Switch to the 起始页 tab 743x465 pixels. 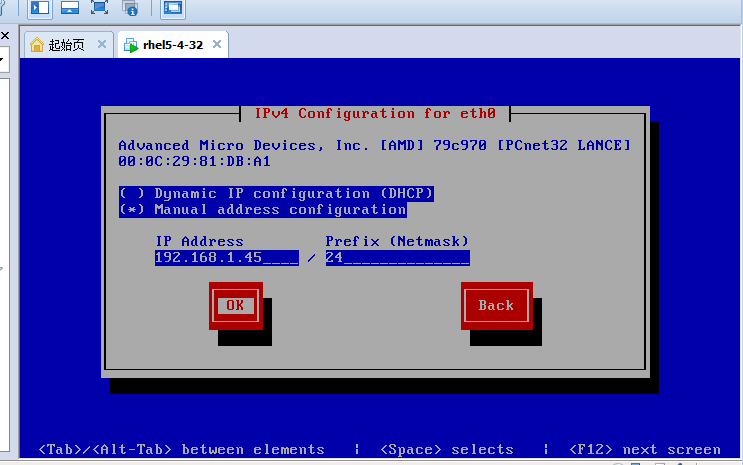click(x=66, y=44)
